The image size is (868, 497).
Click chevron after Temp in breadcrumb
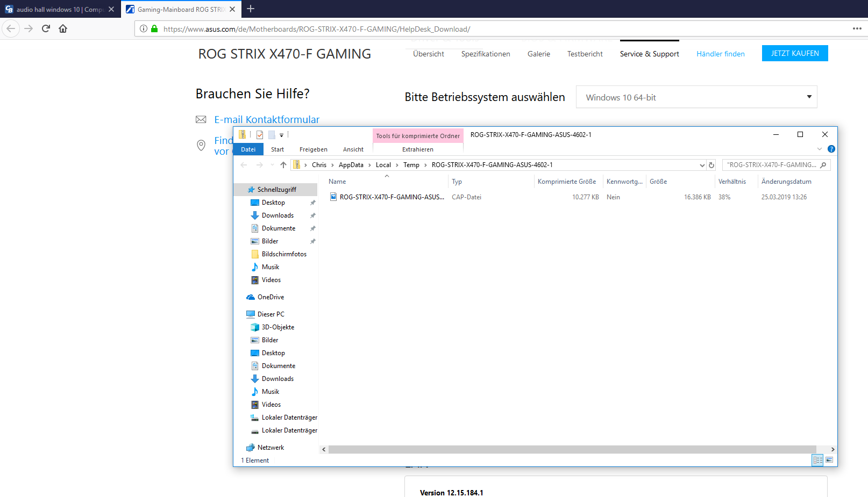[425, 165]
